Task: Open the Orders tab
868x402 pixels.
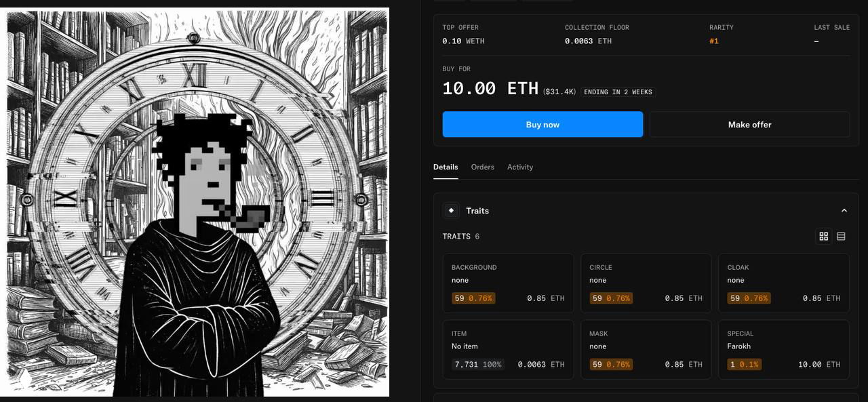Action: coord(483,167)
